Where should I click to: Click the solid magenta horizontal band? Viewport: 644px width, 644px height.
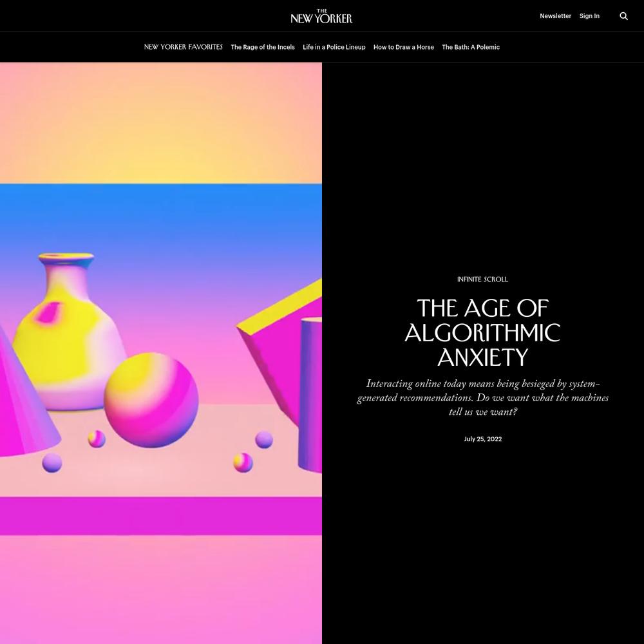point(160,516)
